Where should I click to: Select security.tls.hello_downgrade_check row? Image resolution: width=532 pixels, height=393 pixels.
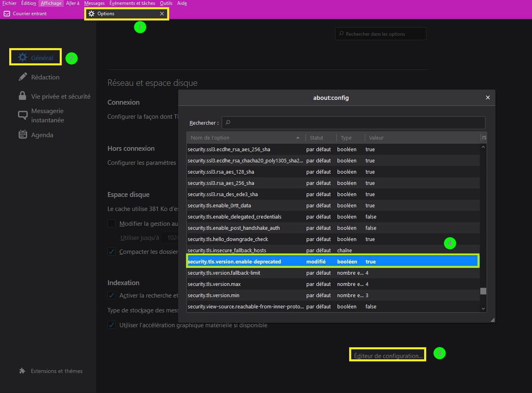click(x=333, y=239)
